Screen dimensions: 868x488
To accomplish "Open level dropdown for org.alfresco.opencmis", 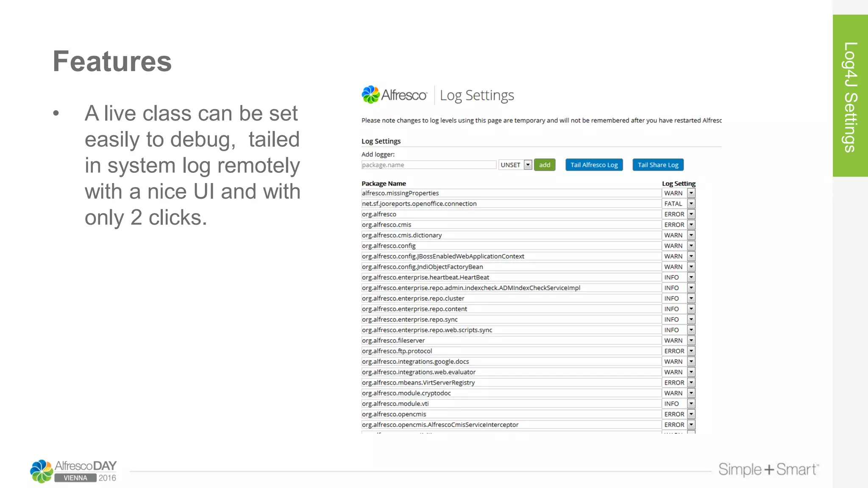I will pos(679,414).
